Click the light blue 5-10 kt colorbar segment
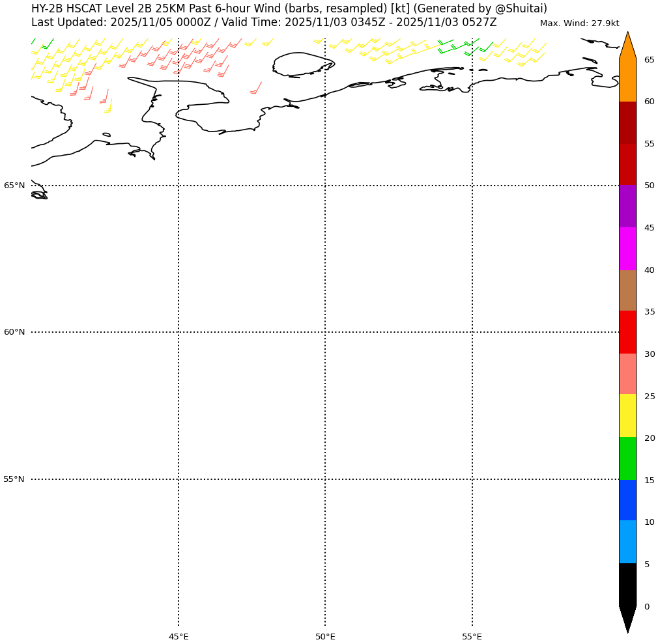658x644 pixels. coord(627,542)
